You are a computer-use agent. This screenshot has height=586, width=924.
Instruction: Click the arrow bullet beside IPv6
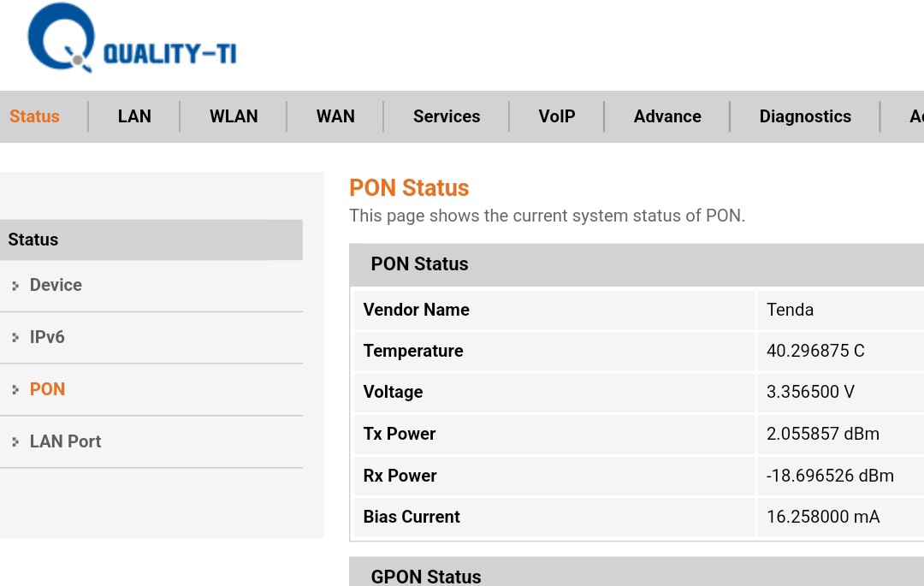pos(15,338)
